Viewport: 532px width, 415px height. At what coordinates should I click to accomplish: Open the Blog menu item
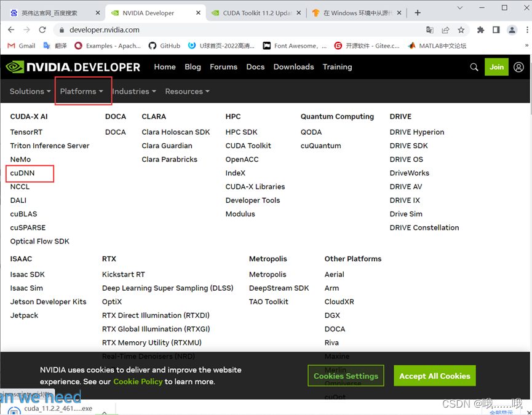pyautogui.click(x=193, y=67)
